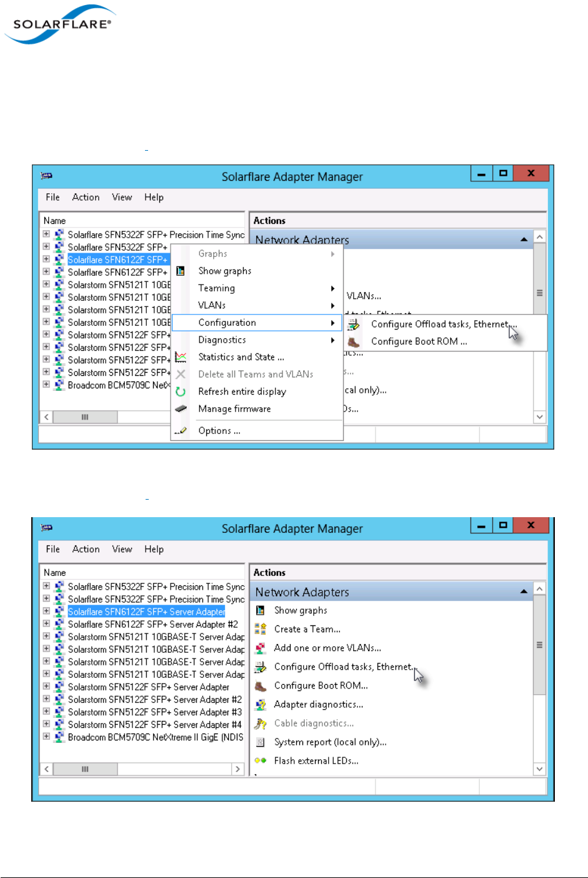
Task: Click tree horizontal scroll left arrow, upper window
Action: (47, 416)
